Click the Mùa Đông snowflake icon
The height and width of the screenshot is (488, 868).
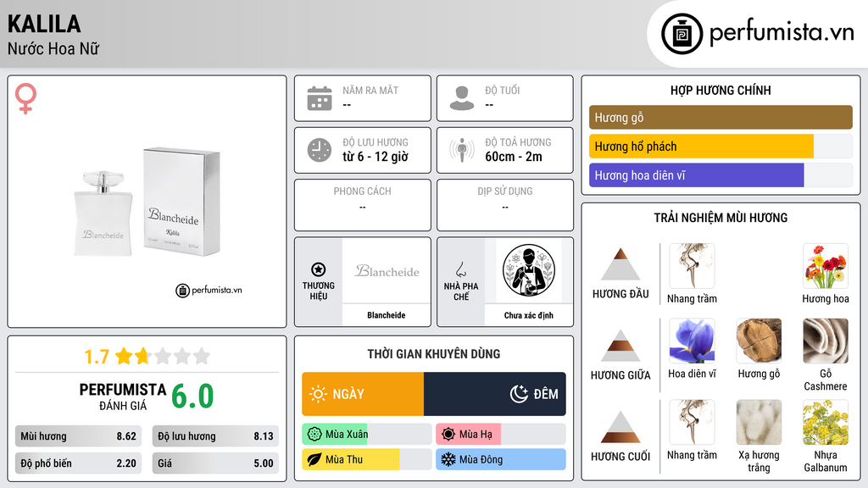pos(448,459)
